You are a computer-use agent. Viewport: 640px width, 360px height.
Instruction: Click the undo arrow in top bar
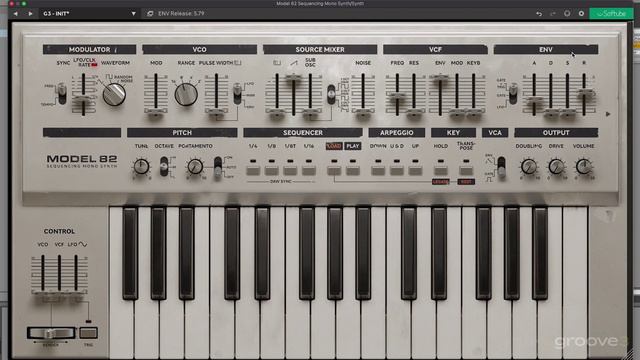[539, 13]
